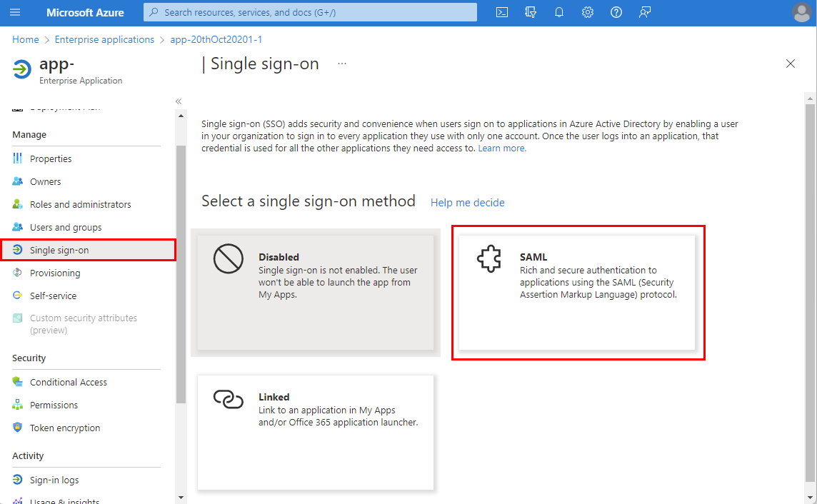Open the notifications bell
This screenshot has width=817, height=504.
559,12
